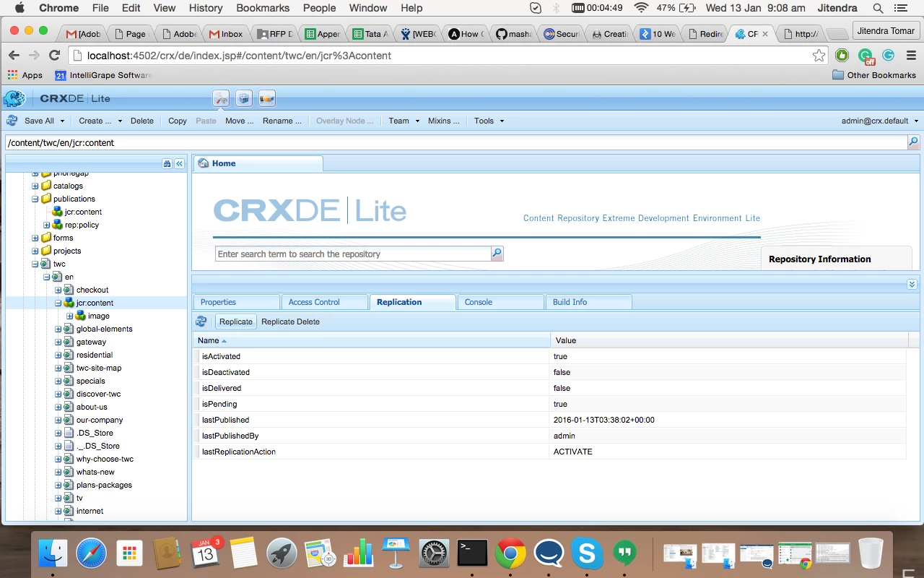Open Notes from the dock
Image resolution: width=924 pixels, height=578 pixels.
click(244, 554)
